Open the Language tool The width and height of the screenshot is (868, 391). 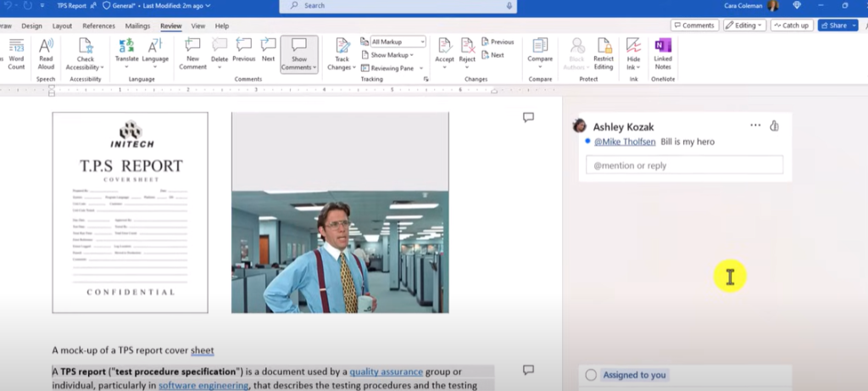pyautogui.click(x=155, y=53)
